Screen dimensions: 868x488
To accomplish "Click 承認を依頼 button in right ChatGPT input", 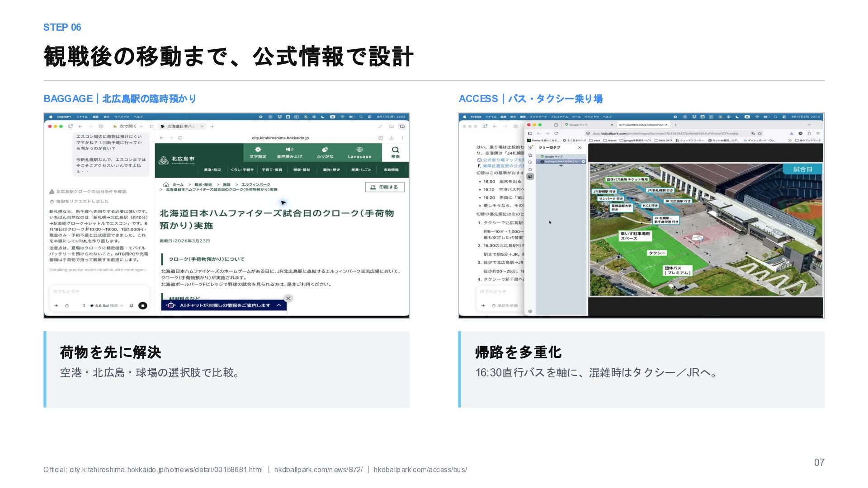I will tap(505, 306).
